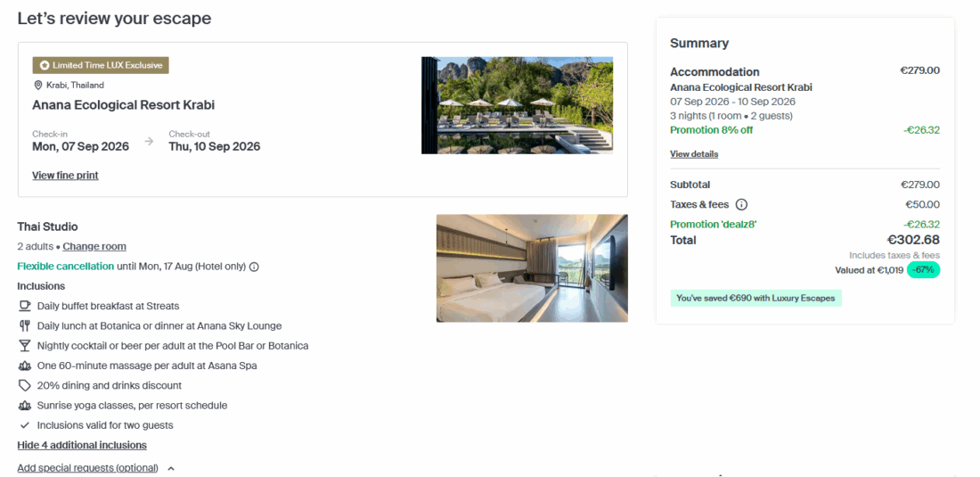Click the cocktail glass icon for nightly drinks
The image size is (980, 477).
24,346
